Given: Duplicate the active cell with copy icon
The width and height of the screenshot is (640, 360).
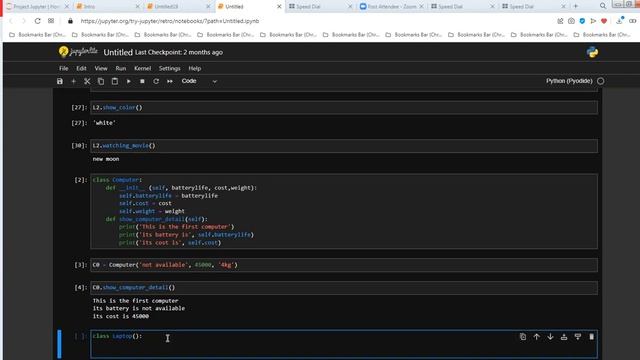Looking at the screenshot, I should click(x=523, y=337).
